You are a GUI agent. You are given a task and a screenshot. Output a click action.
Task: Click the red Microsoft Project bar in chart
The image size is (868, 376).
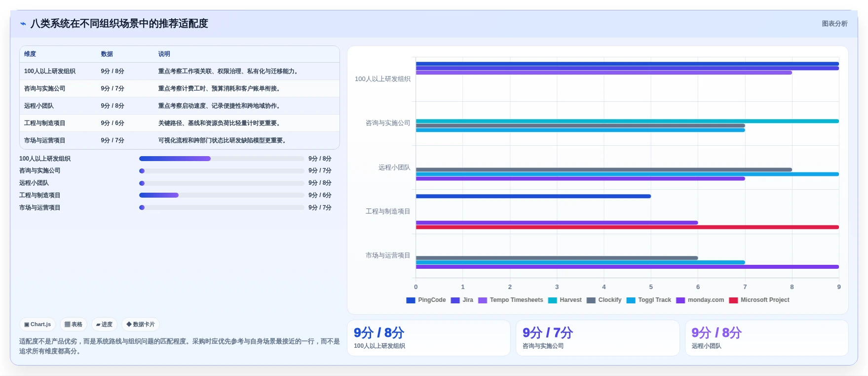coord(627,227)
